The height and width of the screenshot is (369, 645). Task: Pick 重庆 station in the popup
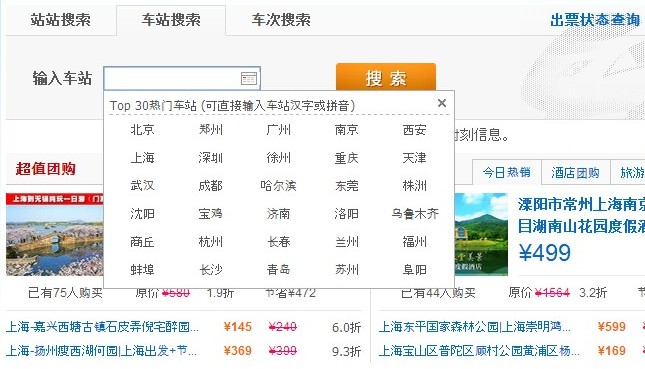(346, 158)
